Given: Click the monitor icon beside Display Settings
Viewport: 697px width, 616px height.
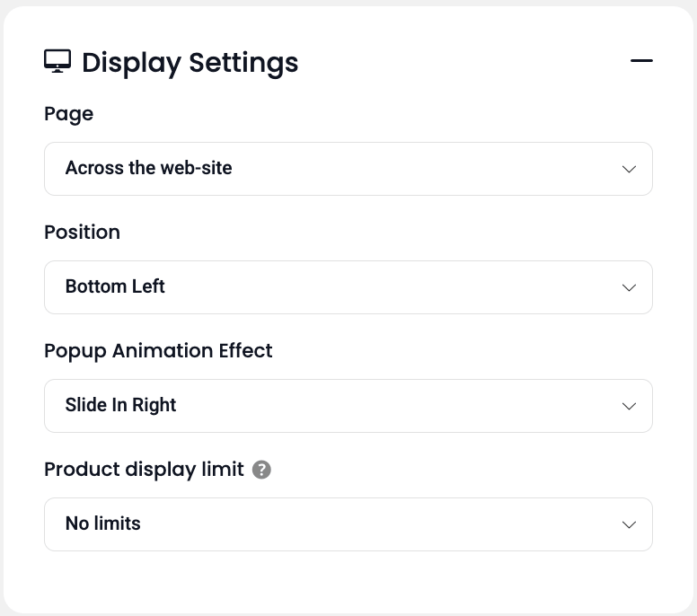Looking at the screenshot, I should point(57,61).
